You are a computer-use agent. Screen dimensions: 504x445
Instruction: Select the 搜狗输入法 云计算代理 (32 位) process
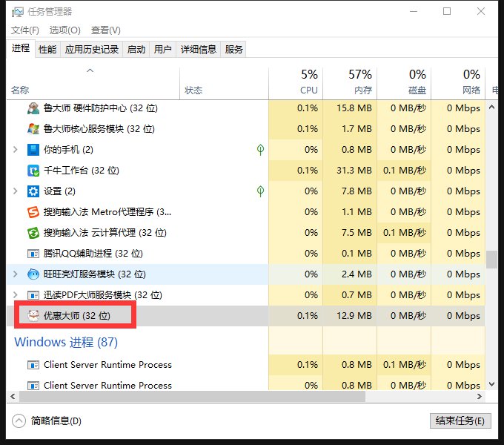pos(246,233)
